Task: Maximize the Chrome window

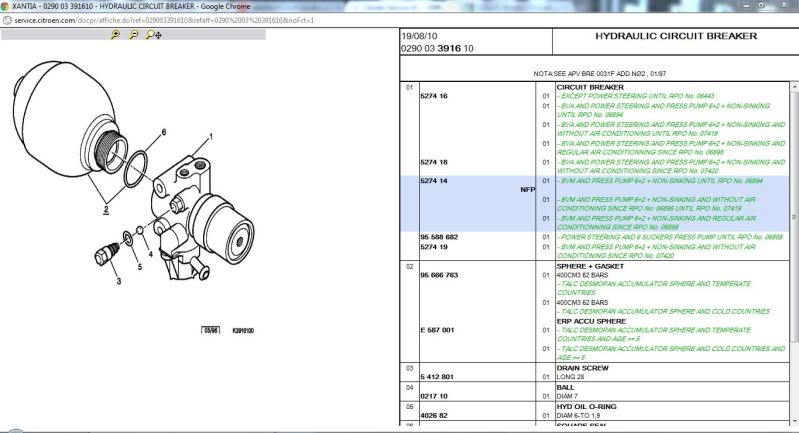Action: point(761,6)
